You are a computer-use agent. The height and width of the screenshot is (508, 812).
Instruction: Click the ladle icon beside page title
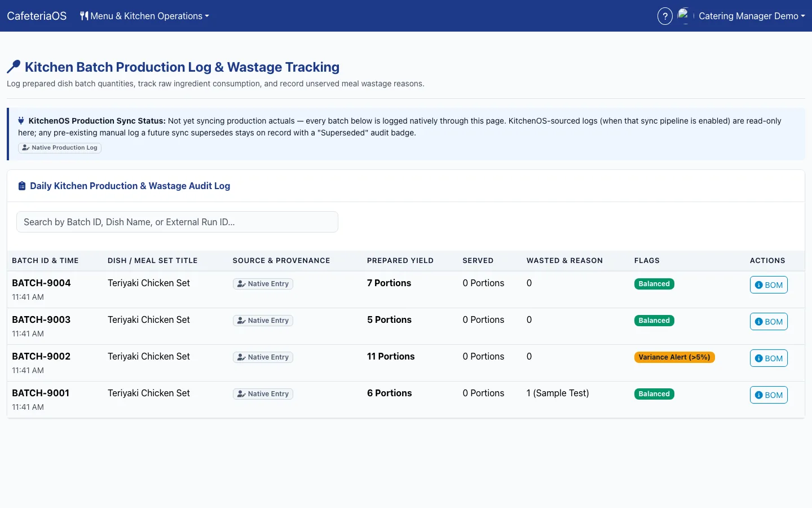tap(14, 67)
